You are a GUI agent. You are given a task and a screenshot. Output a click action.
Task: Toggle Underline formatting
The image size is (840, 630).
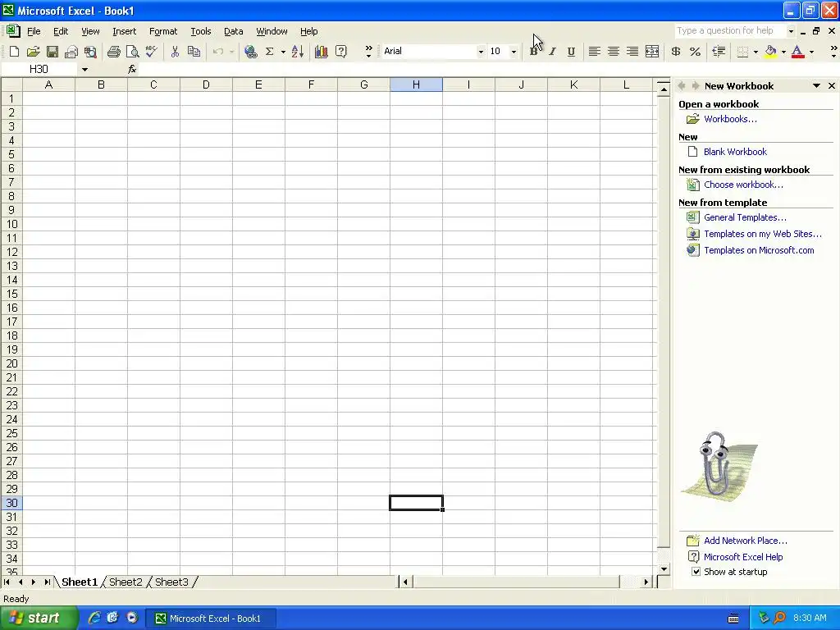(571, 52)
